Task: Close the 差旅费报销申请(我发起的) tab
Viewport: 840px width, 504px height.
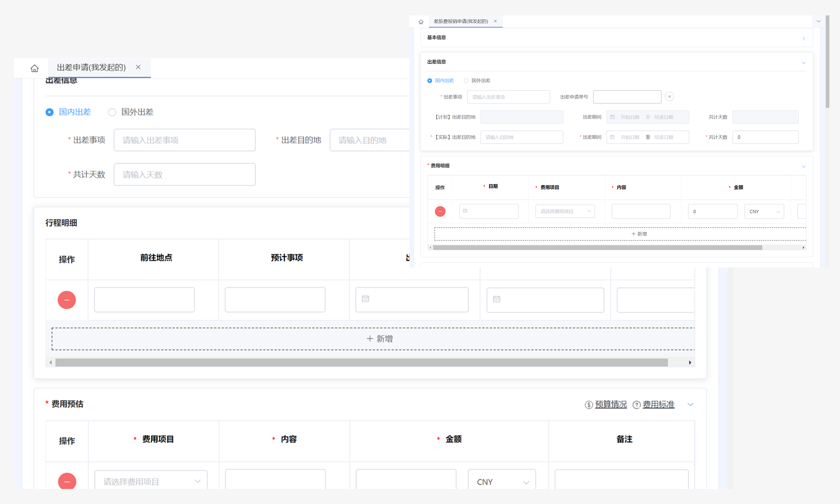Action: (495, 21)
